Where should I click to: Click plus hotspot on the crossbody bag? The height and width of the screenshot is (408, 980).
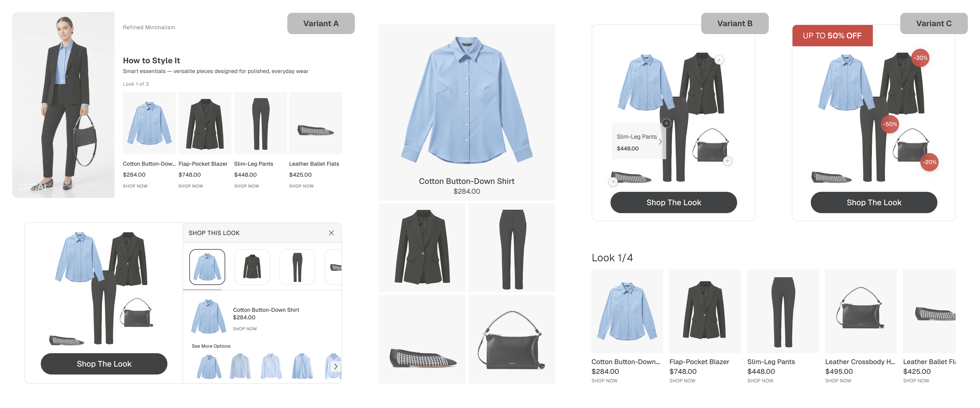(x=727, y=161)
